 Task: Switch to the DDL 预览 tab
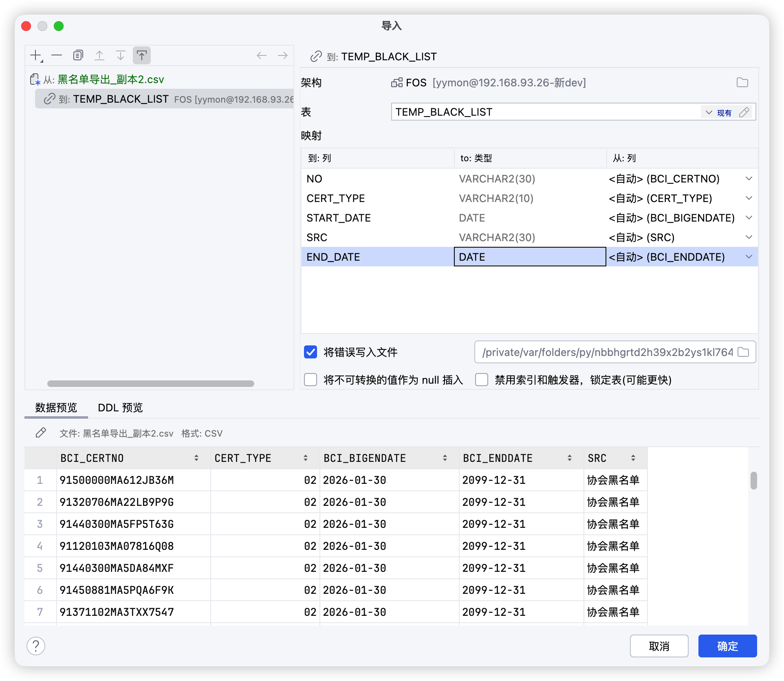(120, 408)
